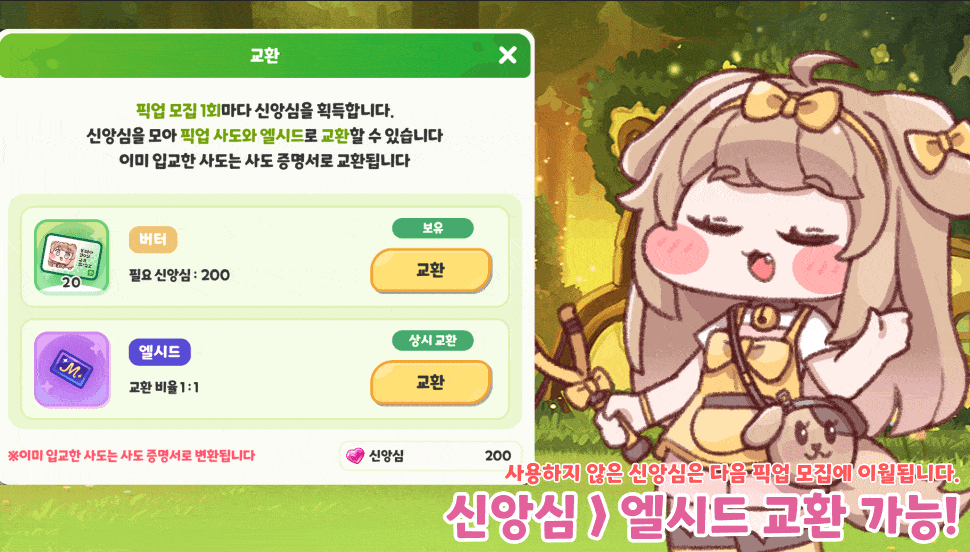Click the 교환 dialog title bar
The image size is (970, 552).
point(265,55)
